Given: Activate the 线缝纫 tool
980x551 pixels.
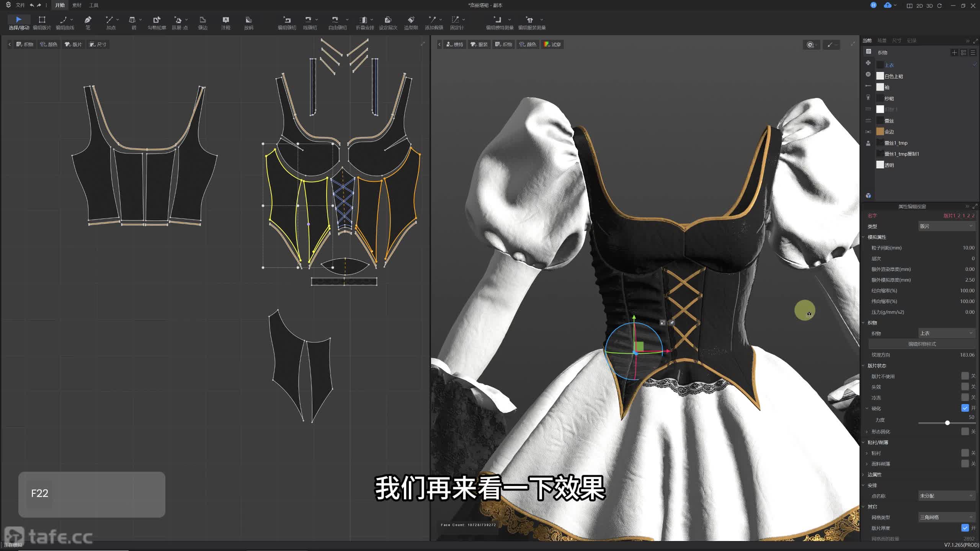Looking at the screenshot, I should 310,23.
